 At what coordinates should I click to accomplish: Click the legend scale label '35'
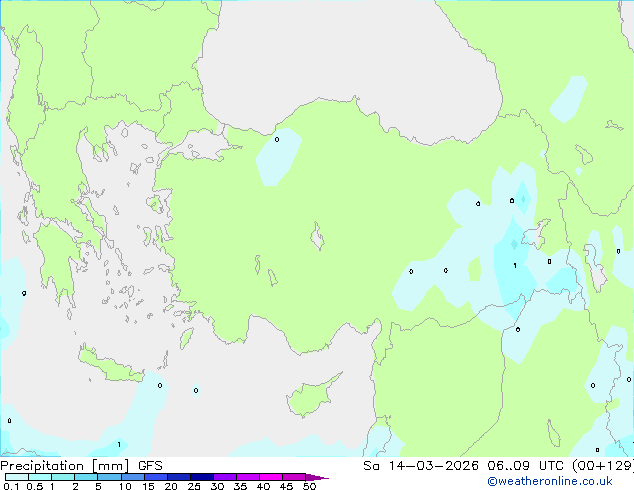(x=240, y=486)
